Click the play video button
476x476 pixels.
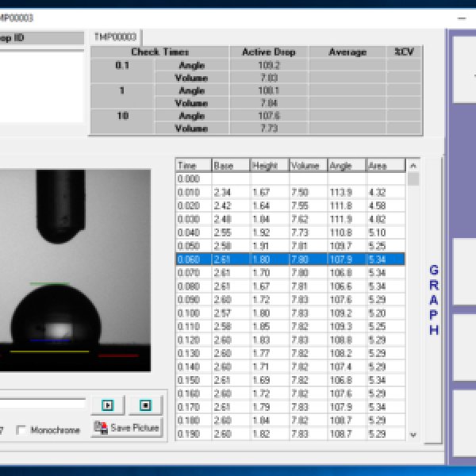pos(108,405)
